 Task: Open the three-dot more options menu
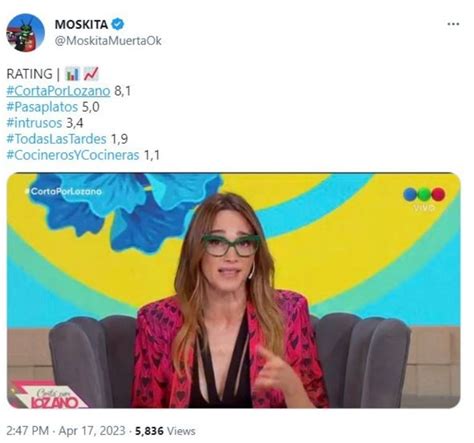[453, 24]
